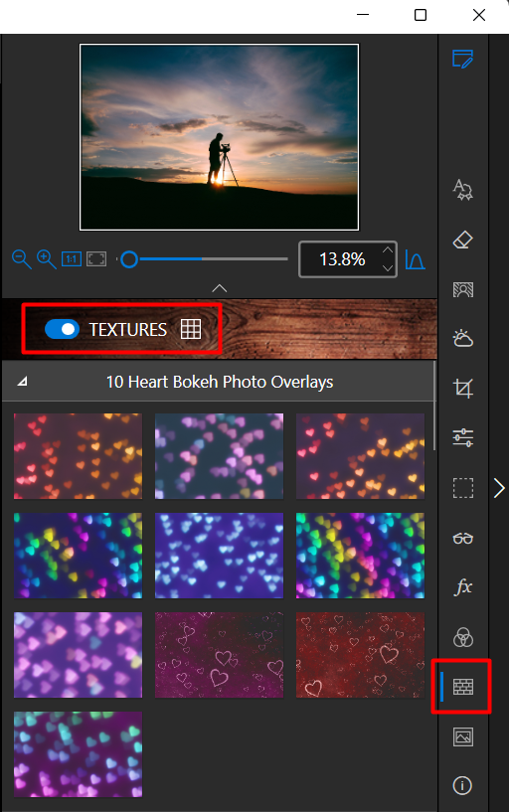Set zoom to 1:1 actual size
This screenshot has height=812, width=509.
coord(72,259)
